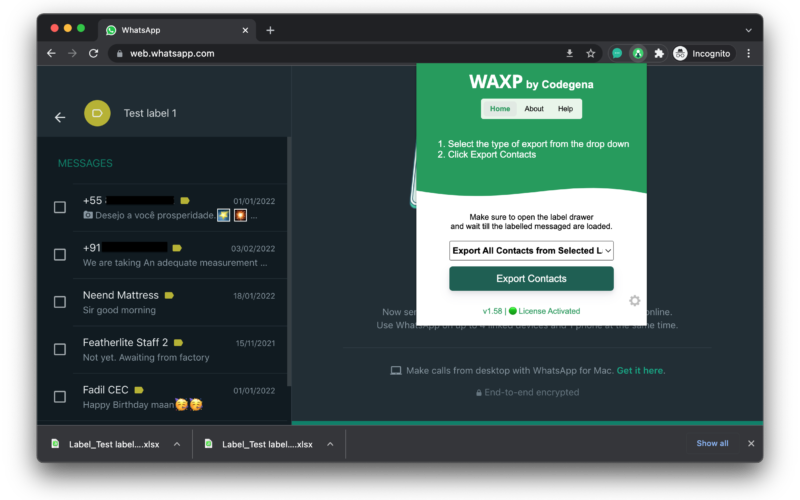Screen dimensions: 800x500
Task: Bookmark this page with the star icon
Action: coord(591,53)
